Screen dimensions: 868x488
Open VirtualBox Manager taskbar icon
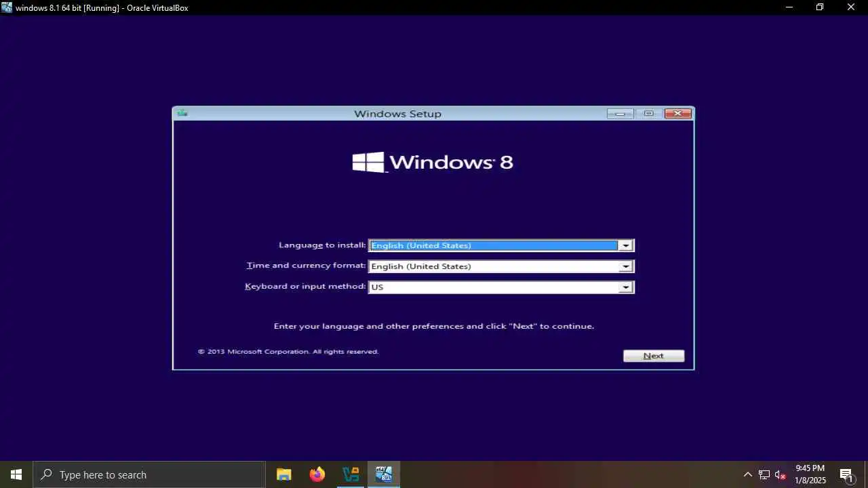[351, 474]
